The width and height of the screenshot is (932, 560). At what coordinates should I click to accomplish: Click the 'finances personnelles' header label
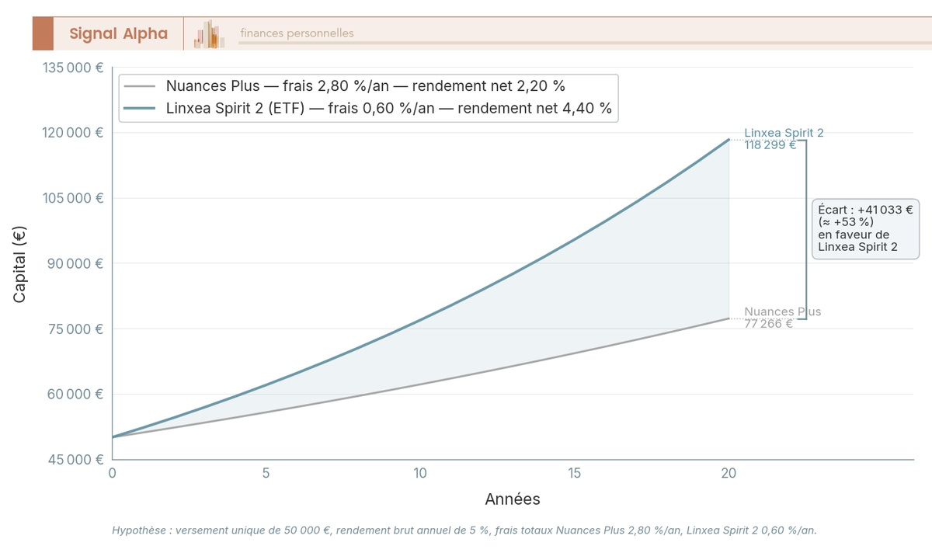[x=297, y=33]
